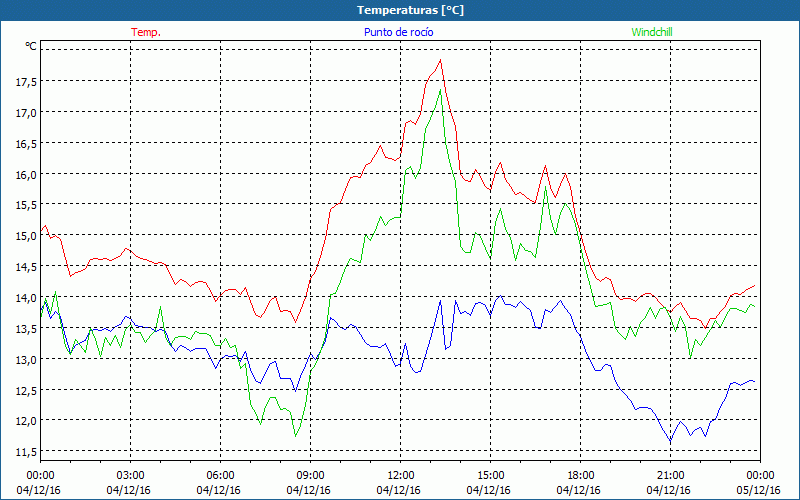800x500 pixels.
Task: Click the blue Punto de rocío legend label
Action: [398, 32]
